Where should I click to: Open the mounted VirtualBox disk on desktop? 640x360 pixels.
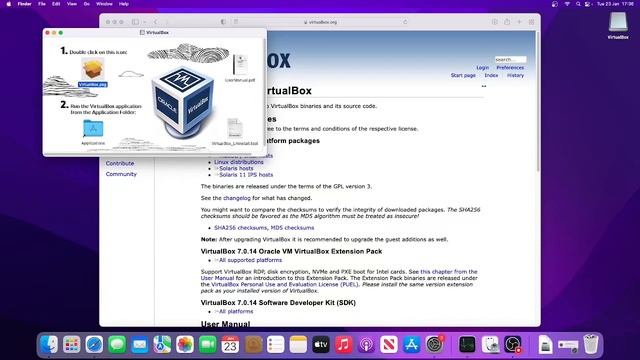tap(618, 22)
